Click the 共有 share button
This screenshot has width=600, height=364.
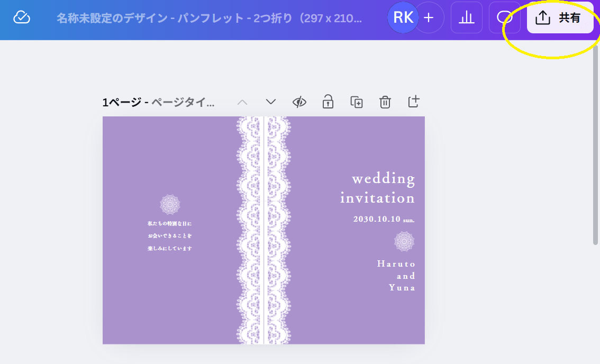point(560,18)
